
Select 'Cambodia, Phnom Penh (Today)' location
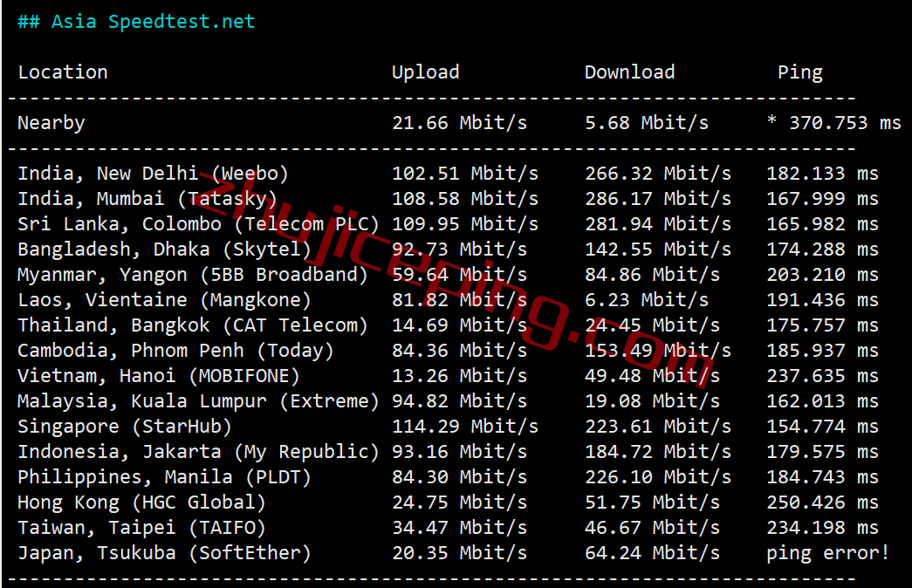pos(175,352)
